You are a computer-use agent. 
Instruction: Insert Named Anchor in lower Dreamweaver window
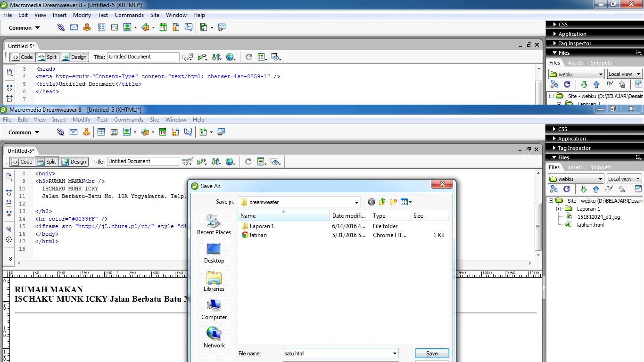[x=86, y=132]
